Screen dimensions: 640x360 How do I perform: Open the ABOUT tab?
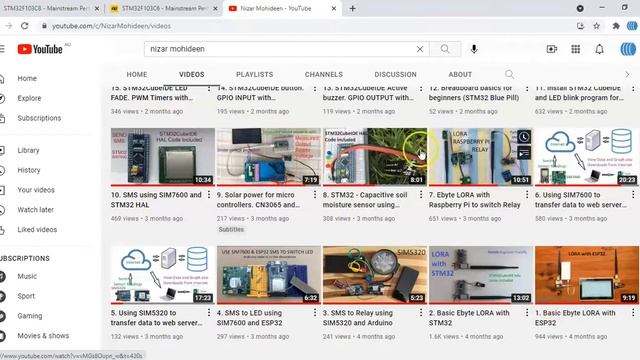(x=460, y=74)
